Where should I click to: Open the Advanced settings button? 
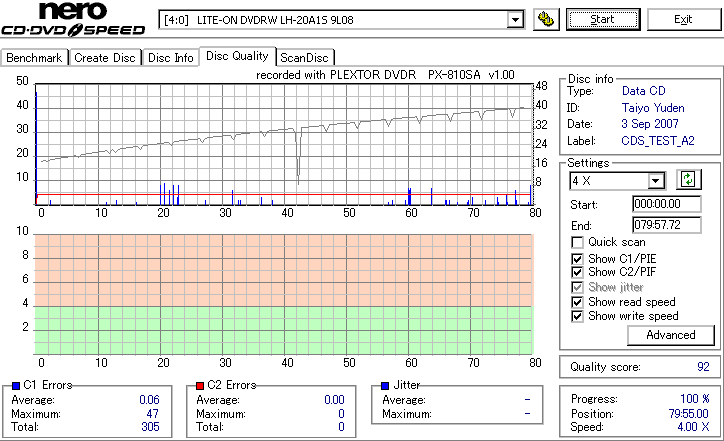670,335
